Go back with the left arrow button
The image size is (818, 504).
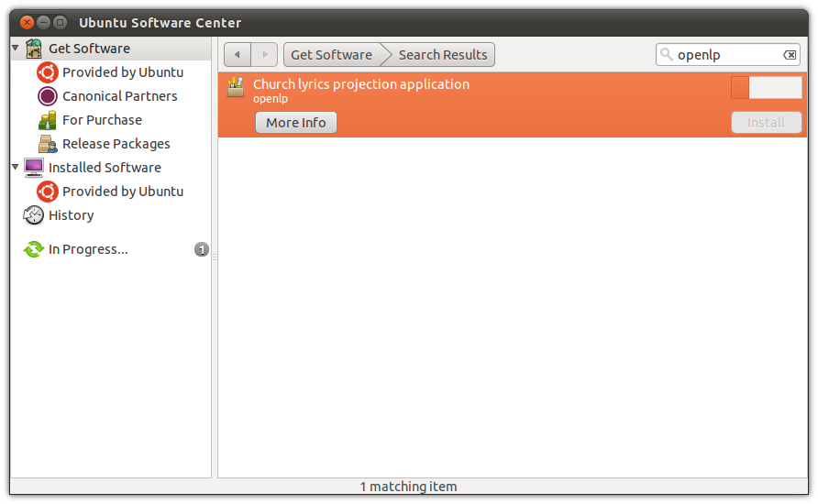(x=238, y=55)
